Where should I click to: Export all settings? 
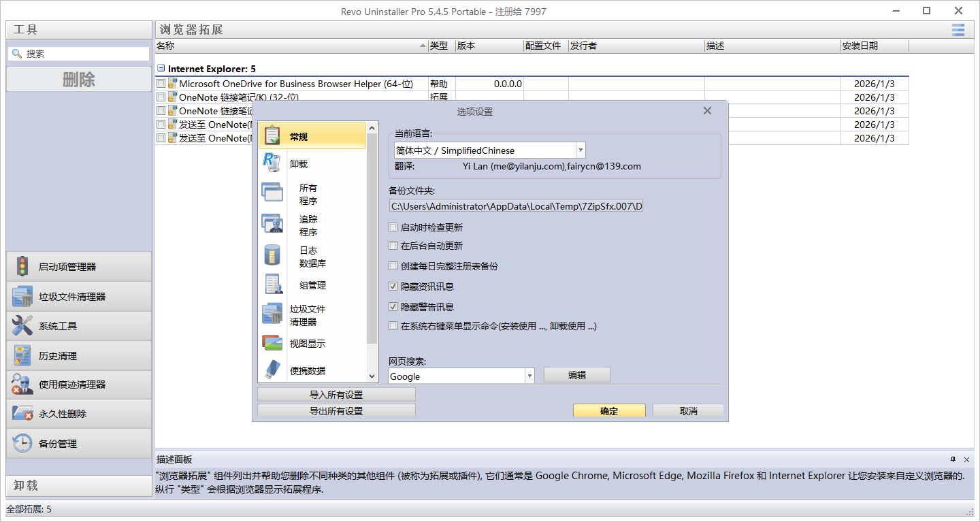click(336, 410)
